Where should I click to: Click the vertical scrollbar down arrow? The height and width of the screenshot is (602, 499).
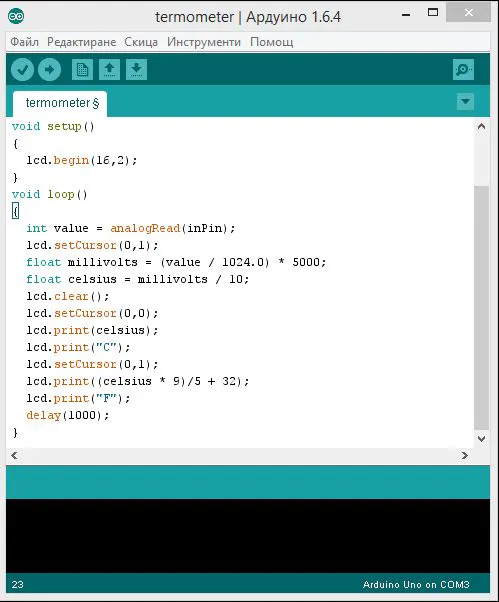pyautogui.click(x=481, y=439)
